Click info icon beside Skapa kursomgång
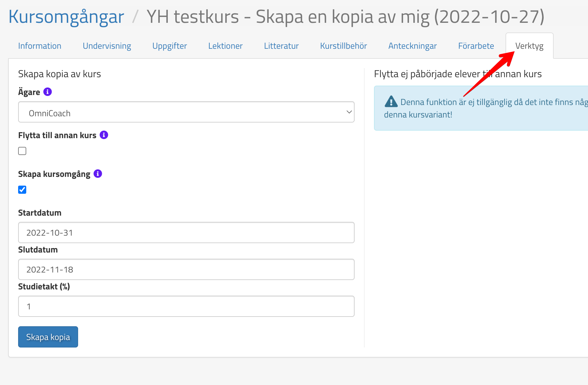 pyautogui.click(x=98, y=174)
